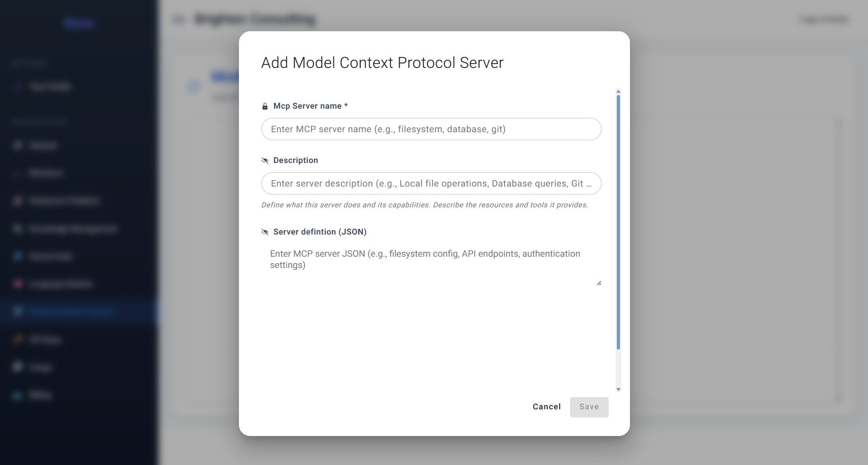Click the blue scrollbar thumb in dialog

tap(618, 222)
